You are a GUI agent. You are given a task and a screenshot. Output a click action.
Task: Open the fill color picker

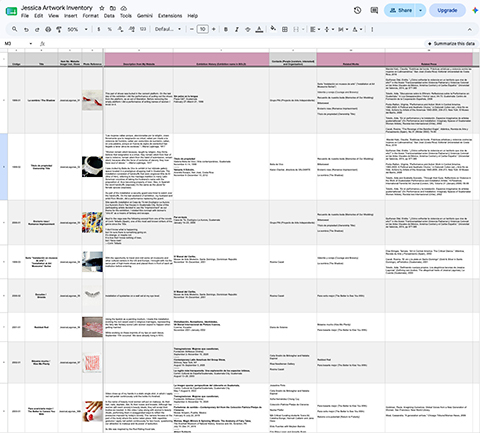273,29
